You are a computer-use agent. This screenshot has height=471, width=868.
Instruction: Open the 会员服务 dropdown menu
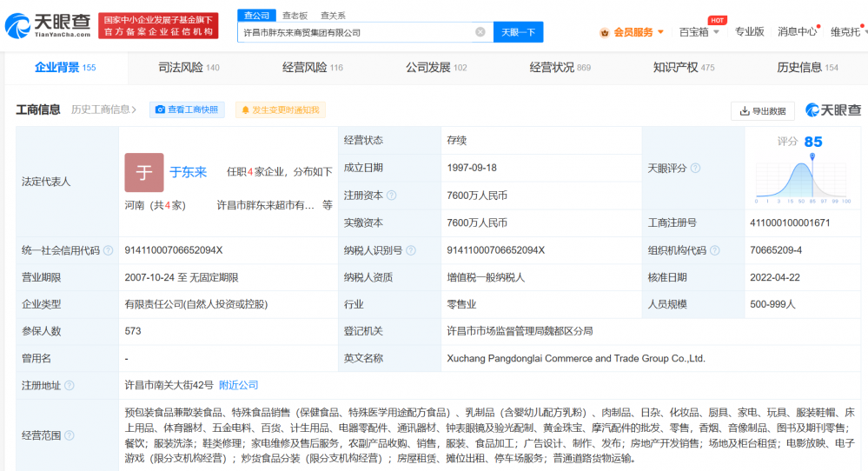(x=633, y=32)
